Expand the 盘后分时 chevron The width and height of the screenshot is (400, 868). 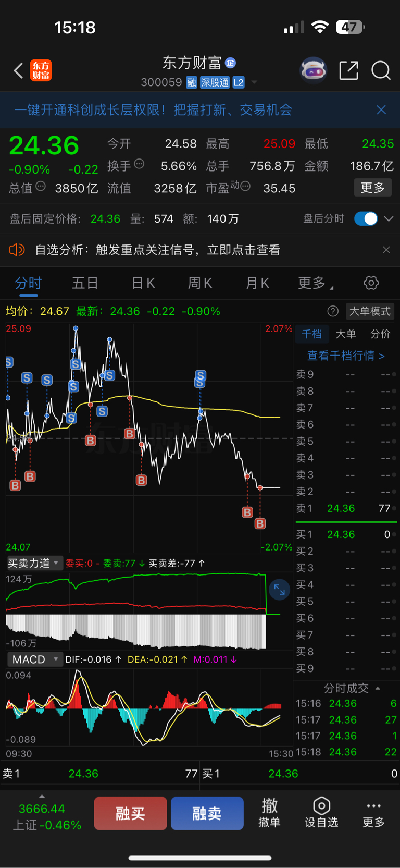(389, 219)
